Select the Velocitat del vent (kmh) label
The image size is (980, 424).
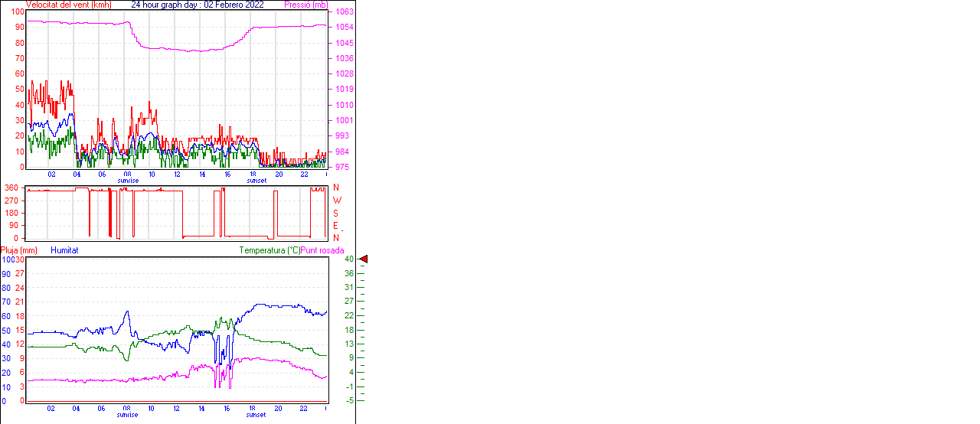[x=69, y=5]
